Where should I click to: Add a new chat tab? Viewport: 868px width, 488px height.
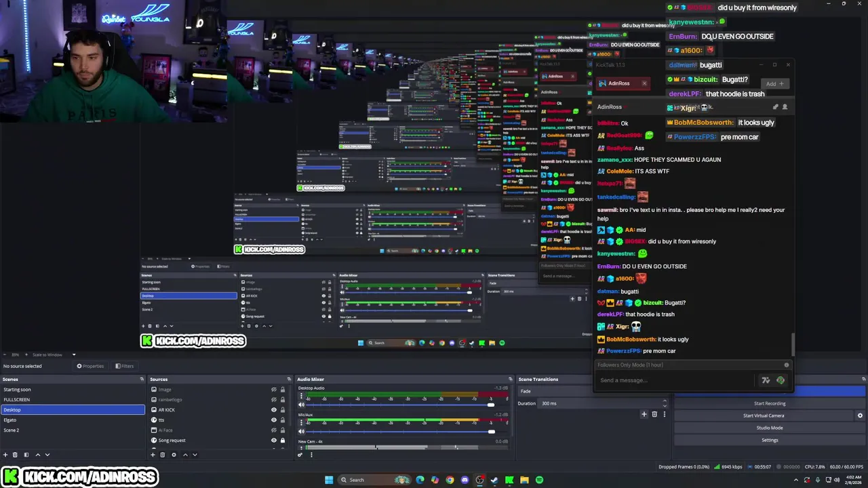pyautogui.click(x=774, y=83)
